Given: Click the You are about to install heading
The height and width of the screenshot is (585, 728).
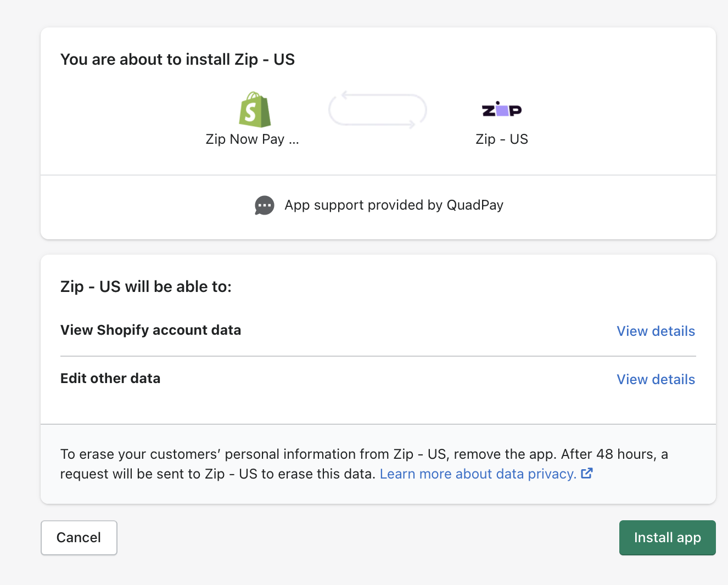Looking at the screenshot, I should coord(177,59).
